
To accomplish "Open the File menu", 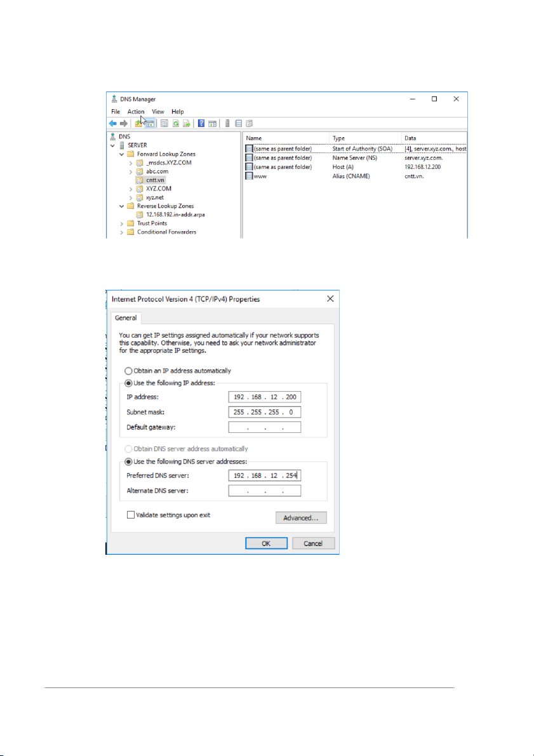I will [116, 111].
